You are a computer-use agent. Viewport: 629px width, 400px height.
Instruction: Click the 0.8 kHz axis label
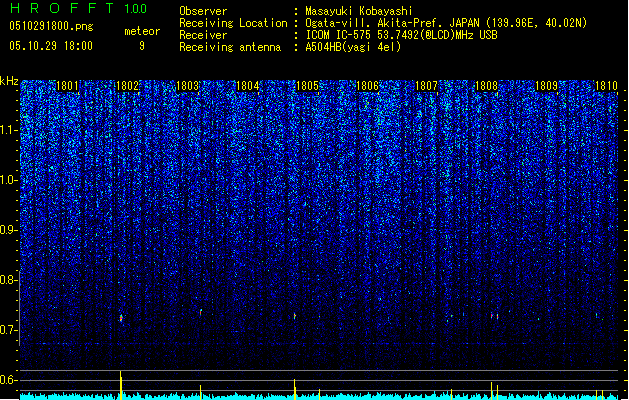point(9,280)
